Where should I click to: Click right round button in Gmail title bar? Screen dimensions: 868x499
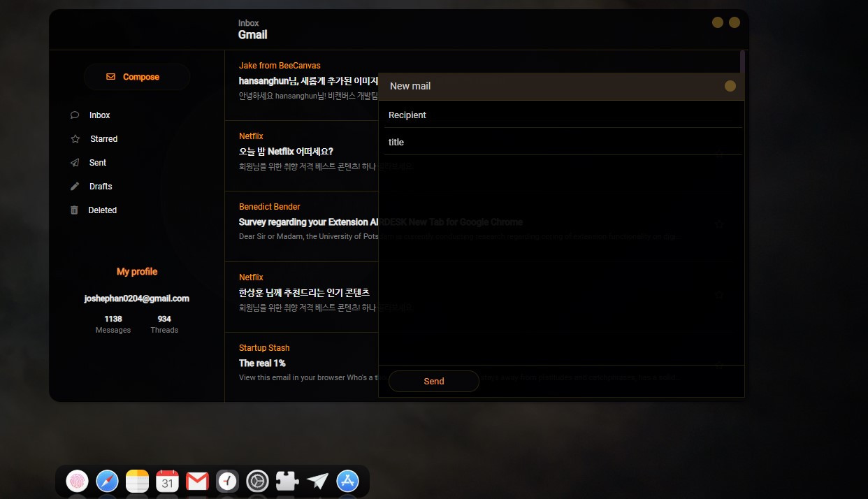[x=735, y=22]
